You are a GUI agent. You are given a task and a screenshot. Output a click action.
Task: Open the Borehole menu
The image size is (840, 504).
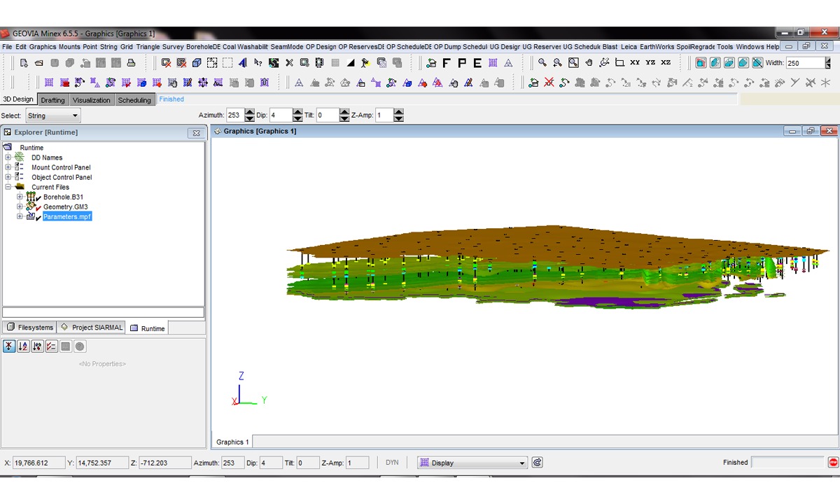tap(203, 47)
